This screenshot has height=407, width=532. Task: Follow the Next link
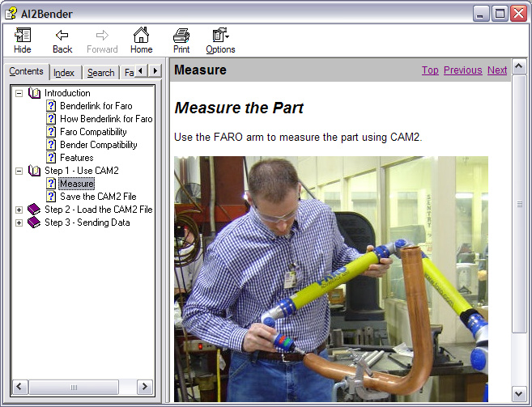click(x=497, y=70)
